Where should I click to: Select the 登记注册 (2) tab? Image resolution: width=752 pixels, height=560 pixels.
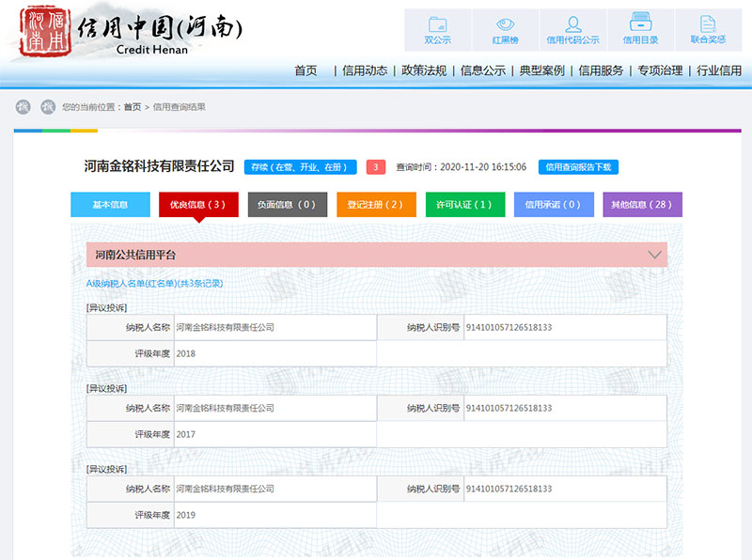pyautogui.click(x=375, y=205)
